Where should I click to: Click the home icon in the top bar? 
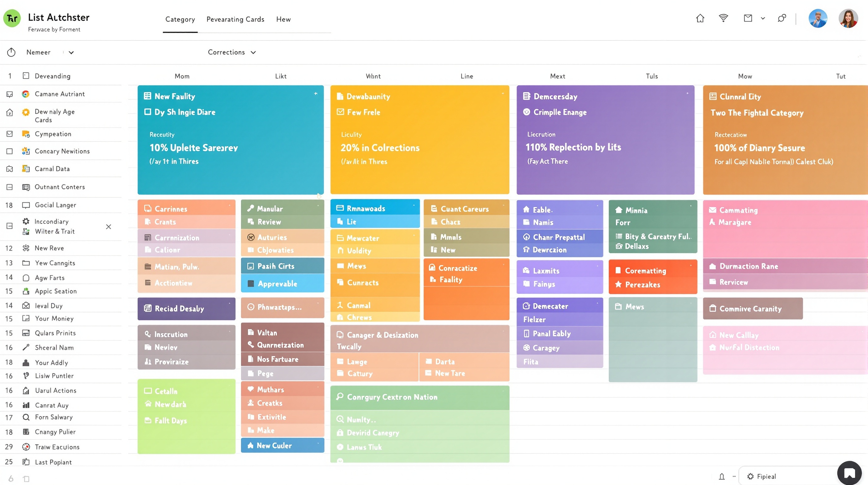click(700, 19)
